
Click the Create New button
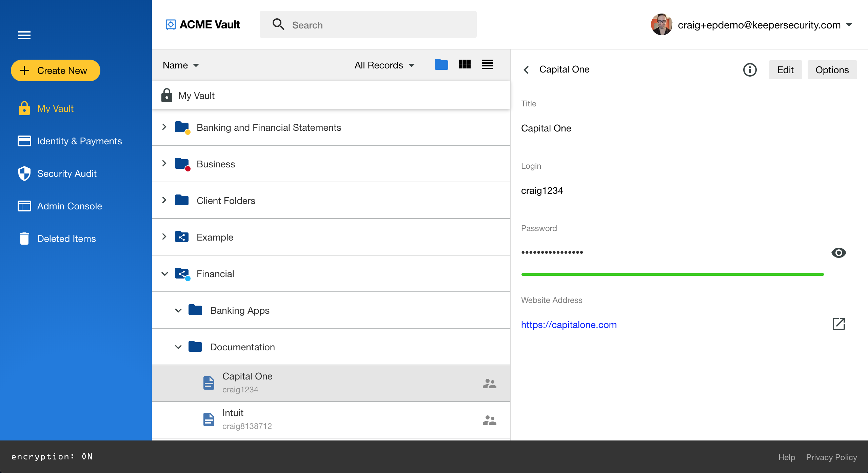click(56, 70)
